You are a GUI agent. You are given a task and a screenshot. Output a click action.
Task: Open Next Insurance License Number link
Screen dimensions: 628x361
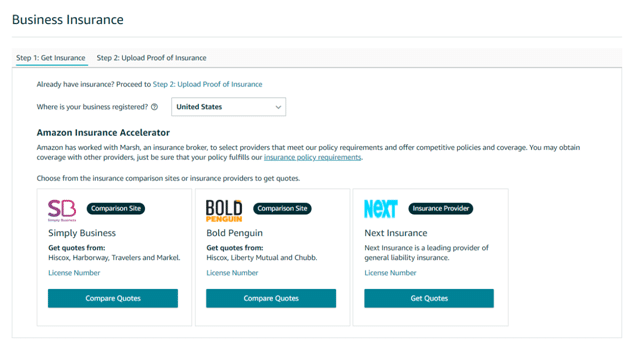click(390, 273)
